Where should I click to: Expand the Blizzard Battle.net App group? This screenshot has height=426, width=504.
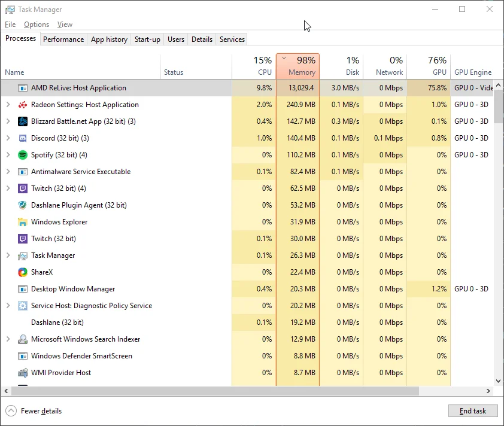(8, 121)
